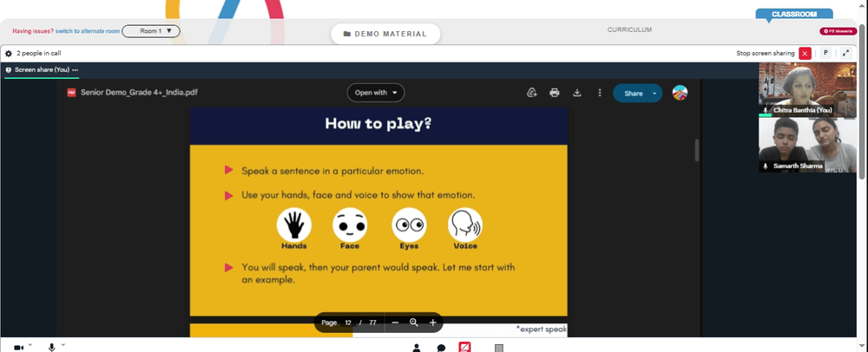Open the Room 1 dropdown
This screenshot has width=868, height=352.
click(151, 31)
